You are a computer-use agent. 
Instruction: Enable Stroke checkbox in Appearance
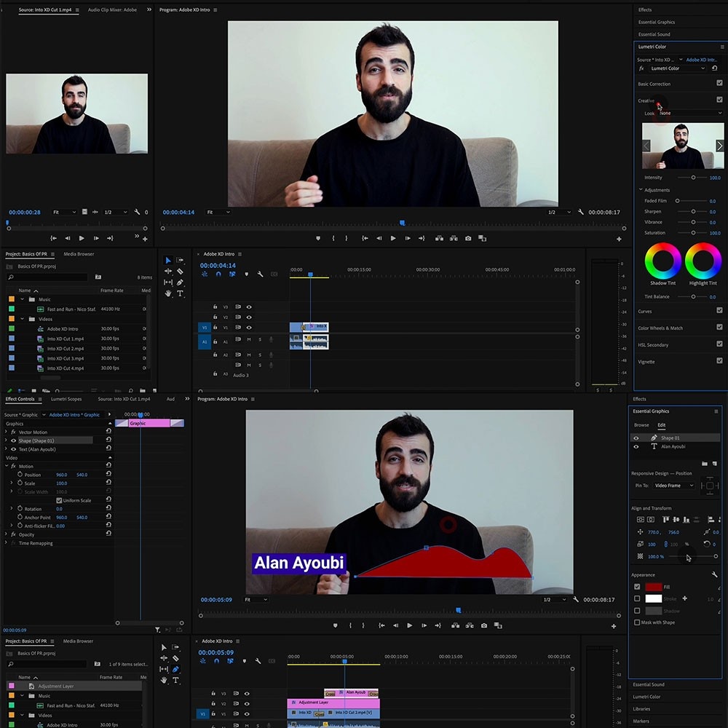coord(637,599)
